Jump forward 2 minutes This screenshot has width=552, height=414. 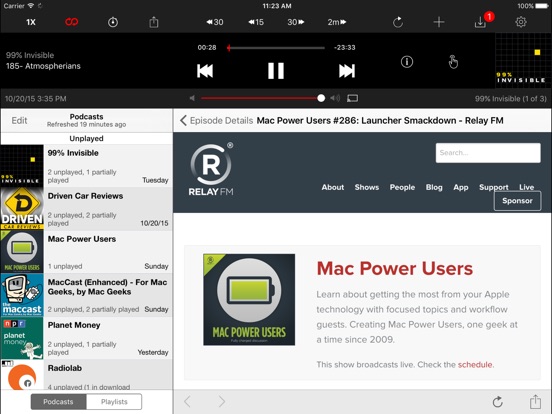click(x=337, y=22)
